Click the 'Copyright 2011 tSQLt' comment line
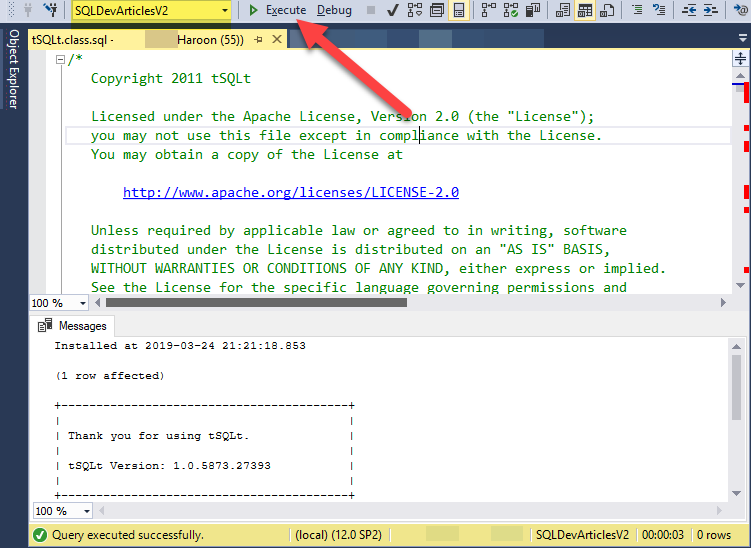 171,79
